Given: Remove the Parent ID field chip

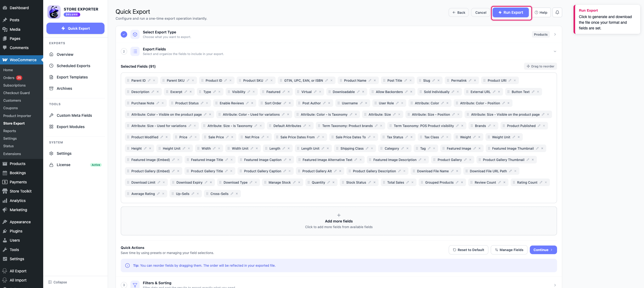Looking at the screenshot, I should tap(154, 80).
